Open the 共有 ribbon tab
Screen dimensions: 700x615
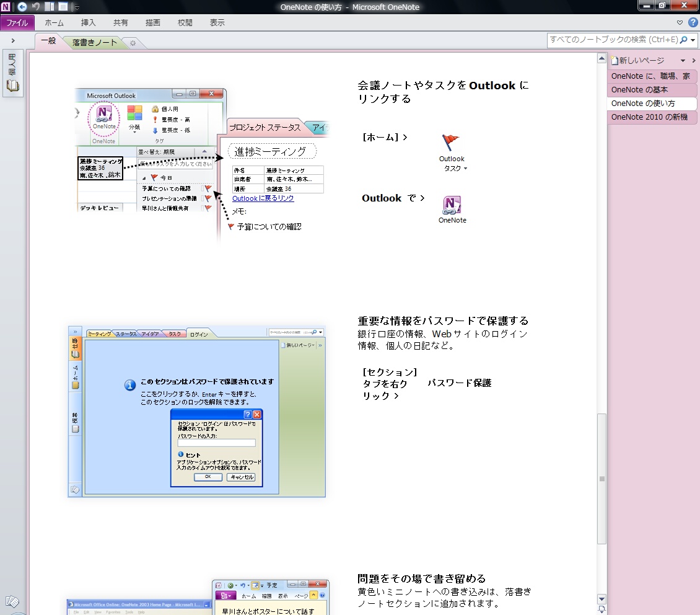(121, 23)
